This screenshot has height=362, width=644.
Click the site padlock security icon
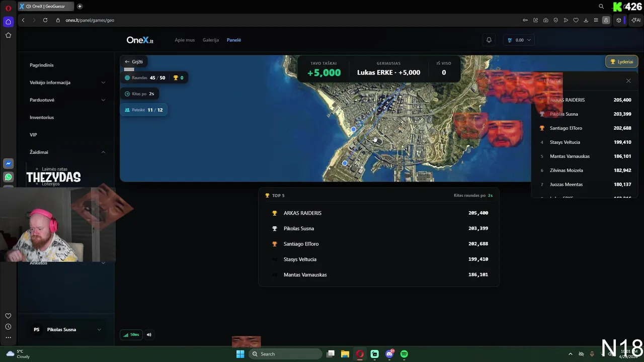pos(58,20)
